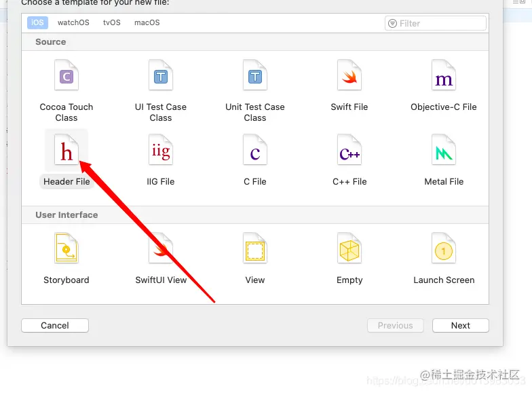
Task: Click the Next button
Action: 460,326
